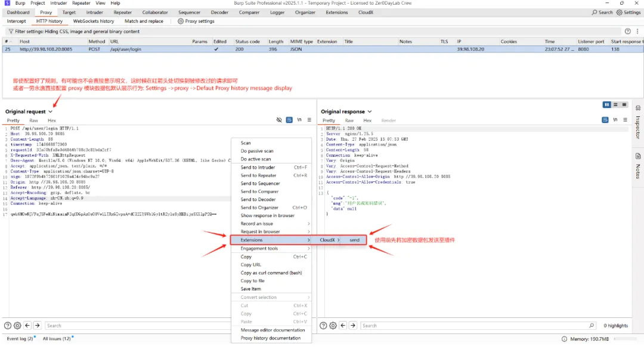Sort by Status code column header

247,42
